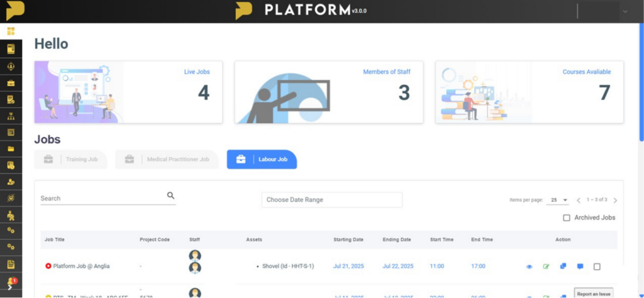Screen dimensions: 644x298
Task: Open comments for Platform Job @ Anglia
Action: pyautogui.click(x=580, y=266)
